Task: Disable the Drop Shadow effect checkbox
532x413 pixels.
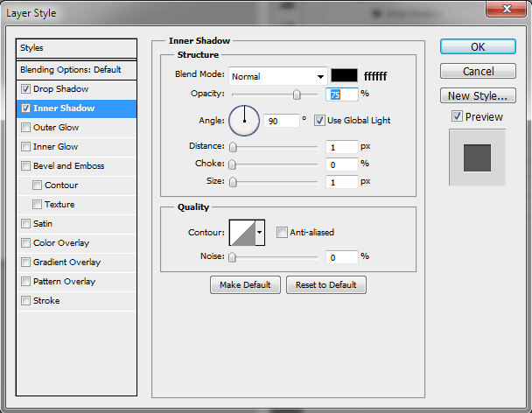Action: coord(26,89)
